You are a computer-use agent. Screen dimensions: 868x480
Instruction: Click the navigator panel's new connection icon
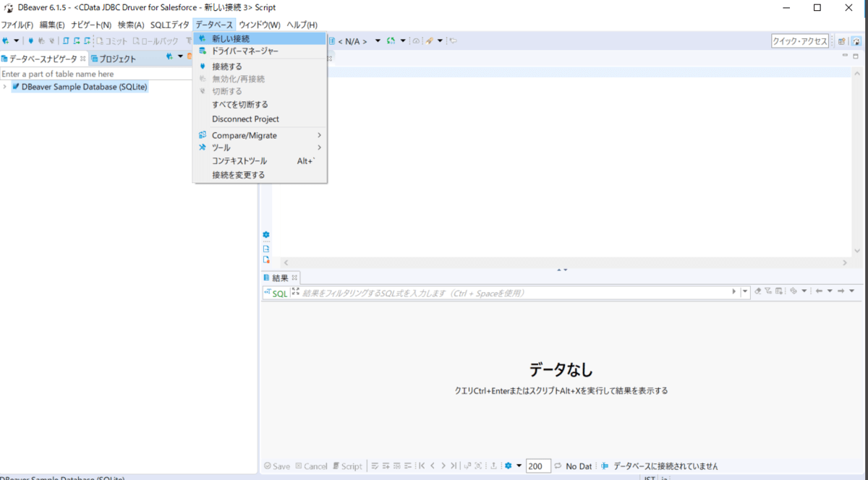[x=169, y=56]
